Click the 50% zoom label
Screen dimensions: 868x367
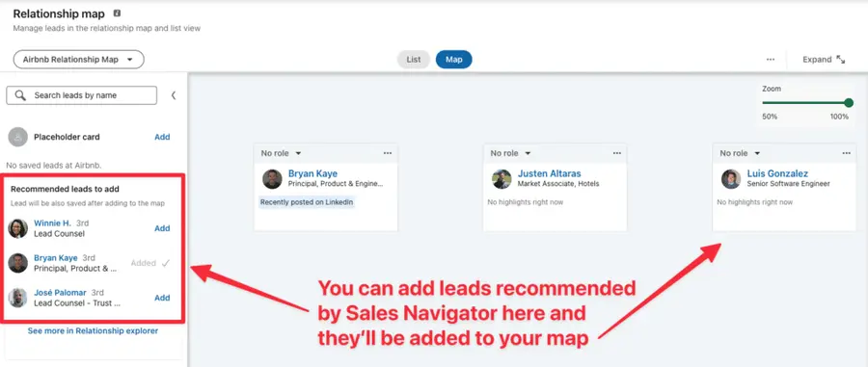point(770,117)
